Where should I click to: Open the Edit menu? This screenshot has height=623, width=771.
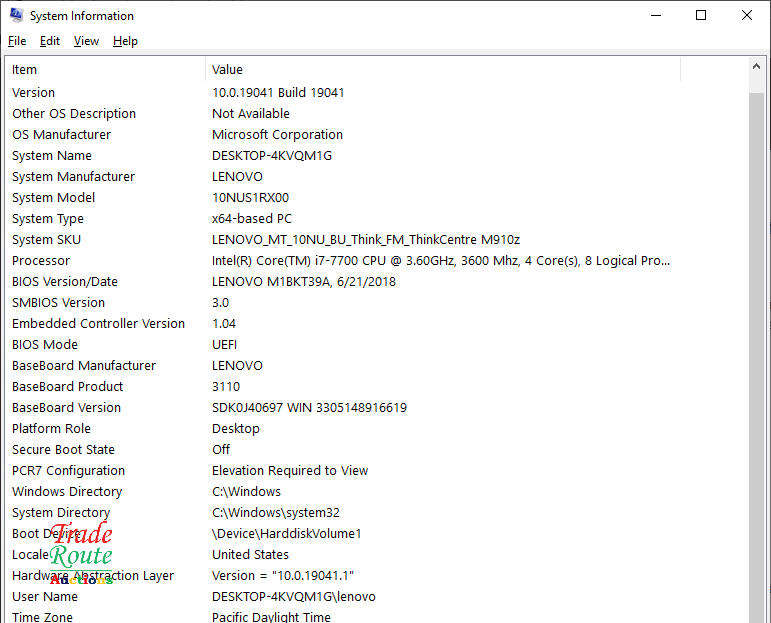pos(50,41)
